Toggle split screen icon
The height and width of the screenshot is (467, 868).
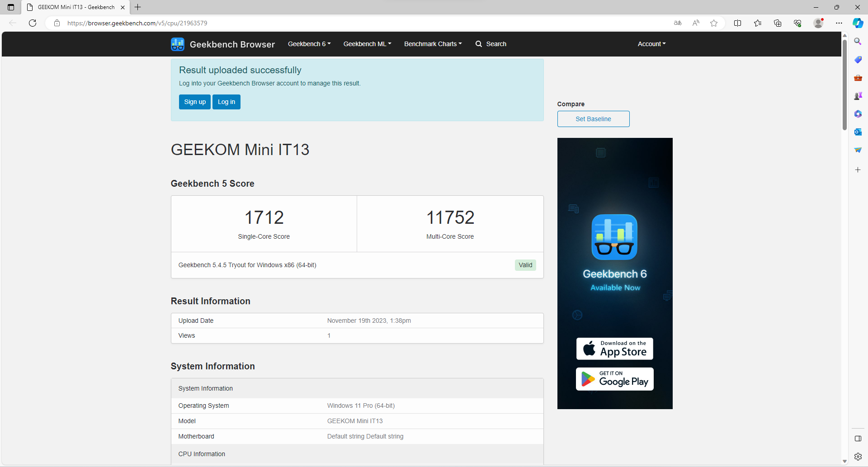pyautogui.click(x=737, y=23)
